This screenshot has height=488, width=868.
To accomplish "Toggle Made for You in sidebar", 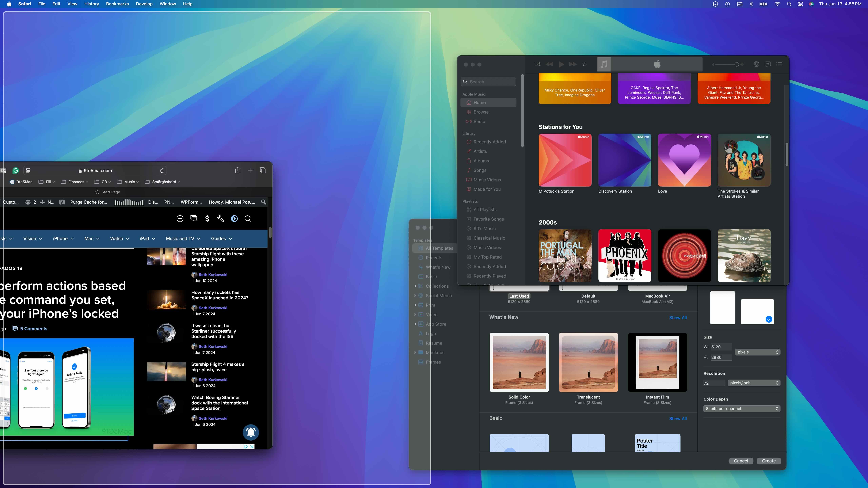I will [486, 189].
